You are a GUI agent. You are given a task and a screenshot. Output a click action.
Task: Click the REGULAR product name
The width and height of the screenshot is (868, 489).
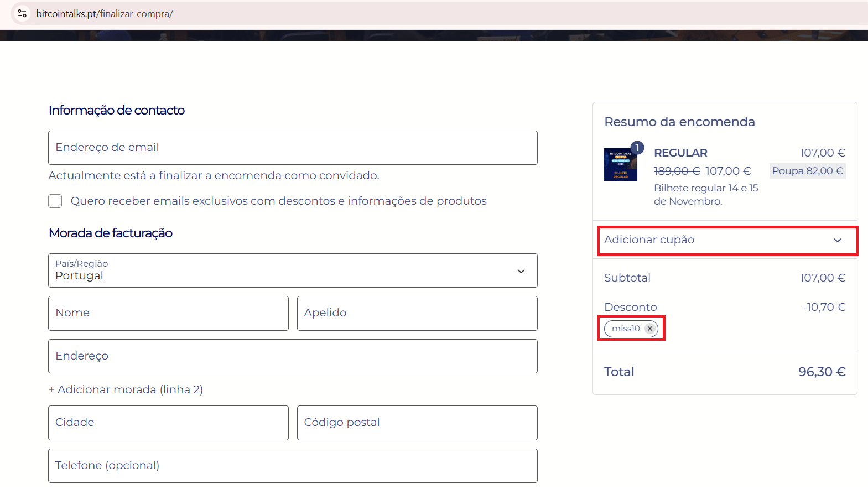[680, 153]
